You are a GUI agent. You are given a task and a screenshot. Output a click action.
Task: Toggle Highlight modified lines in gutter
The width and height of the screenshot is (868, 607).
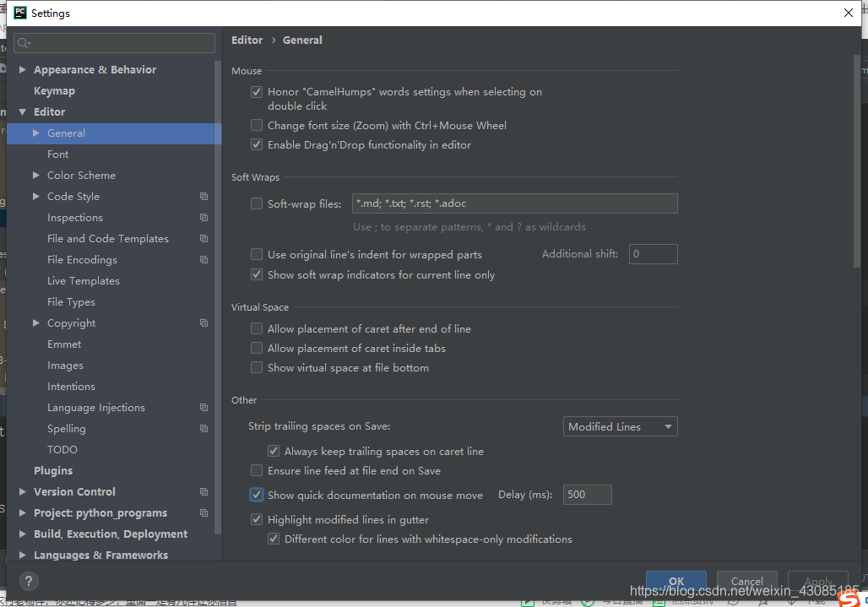coord(257,519)
